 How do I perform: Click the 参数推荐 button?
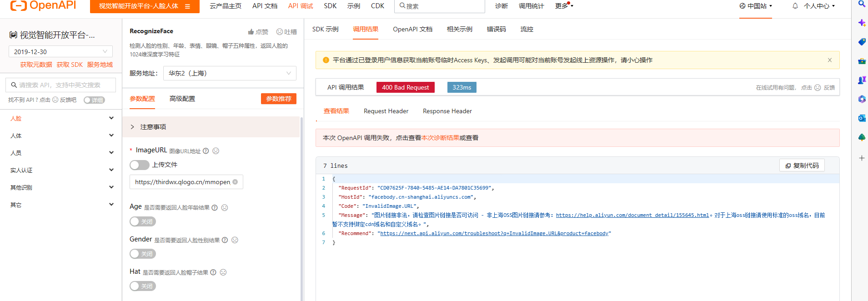coord(279,99)
